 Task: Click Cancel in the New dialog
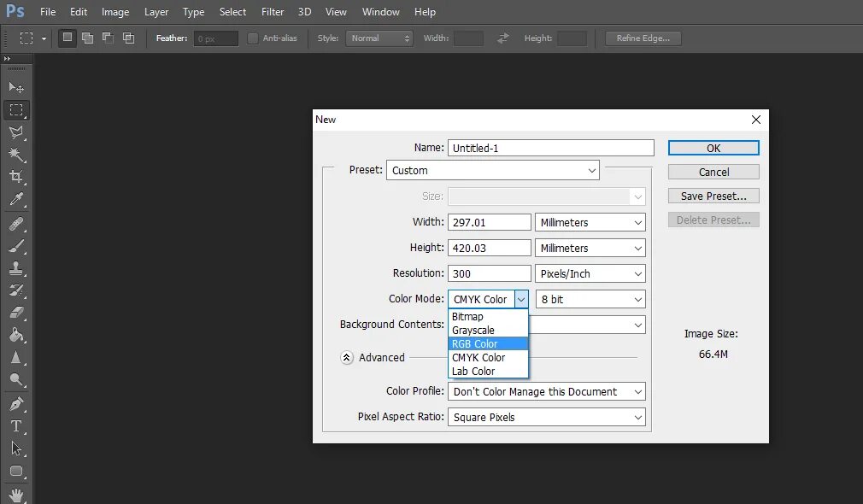(713, 173)
